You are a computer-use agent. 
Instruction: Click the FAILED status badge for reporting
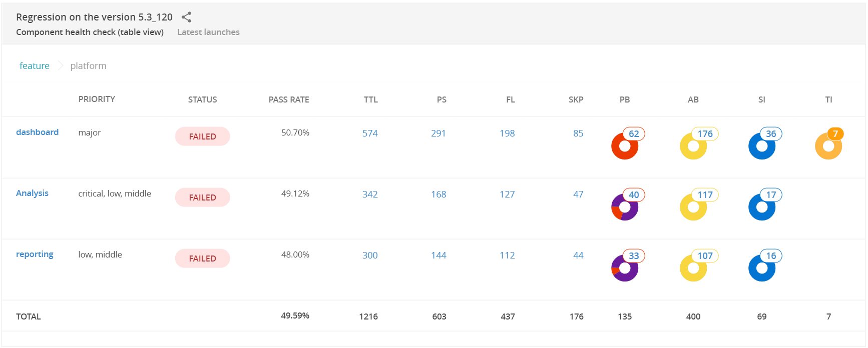point(202,258)
